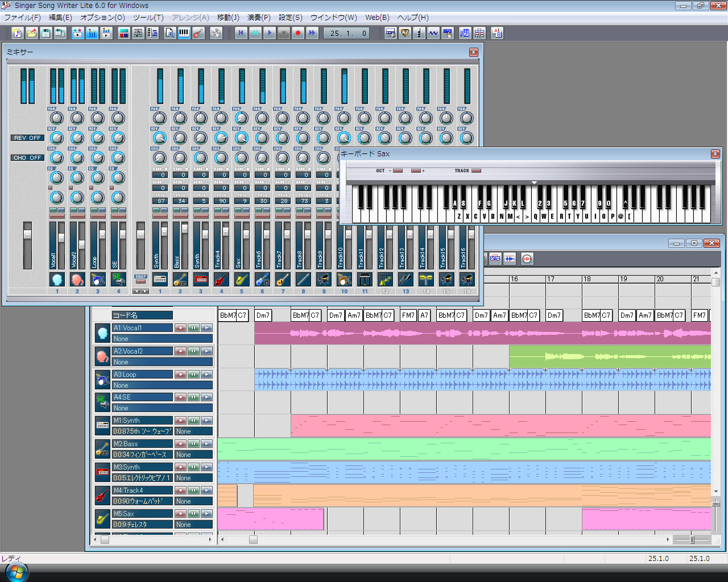Click M5:Sax saxophone icon in track list
The image size is (728, 582).
[x=102, y=519]
